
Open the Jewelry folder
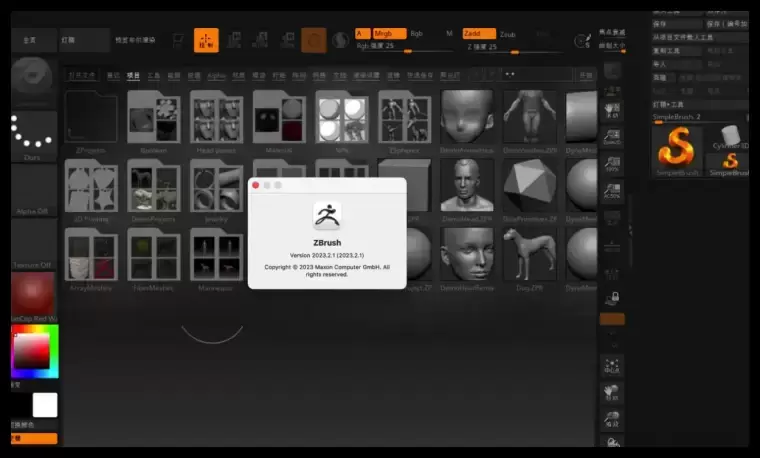[216, 190]
